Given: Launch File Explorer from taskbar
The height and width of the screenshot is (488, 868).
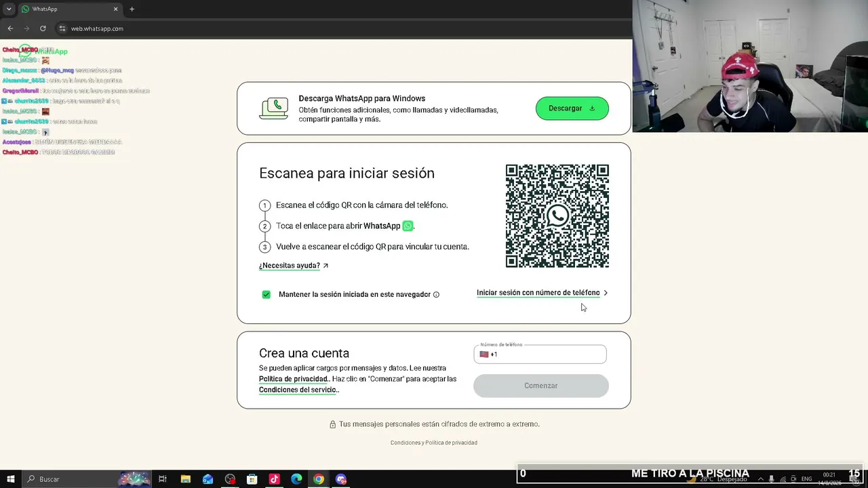Looking at the screenshot, I should pos(185,479).
